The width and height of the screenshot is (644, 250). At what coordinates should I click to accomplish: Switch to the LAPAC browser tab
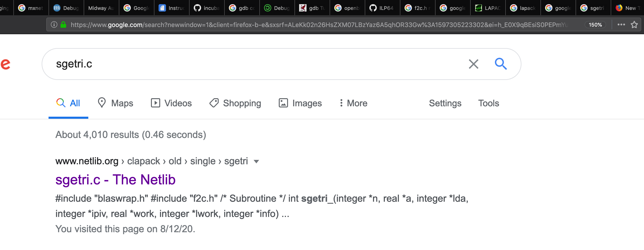pyautogui.click(x=488, y=8)
